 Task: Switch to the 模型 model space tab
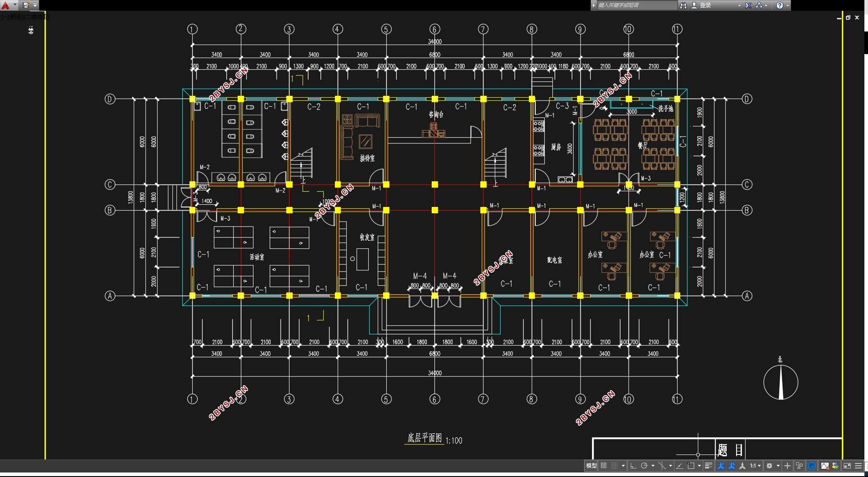(x=591, y=466)
